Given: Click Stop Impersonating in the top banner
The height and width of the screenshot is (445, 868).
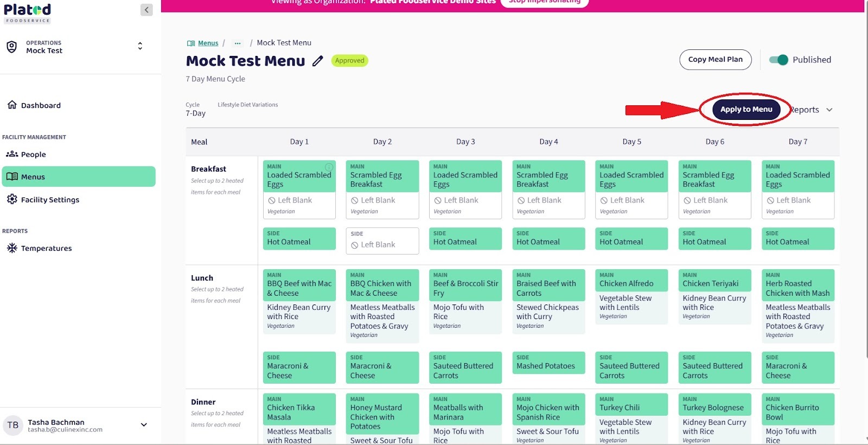Looking at the screenshot, I should coord(544,2).
